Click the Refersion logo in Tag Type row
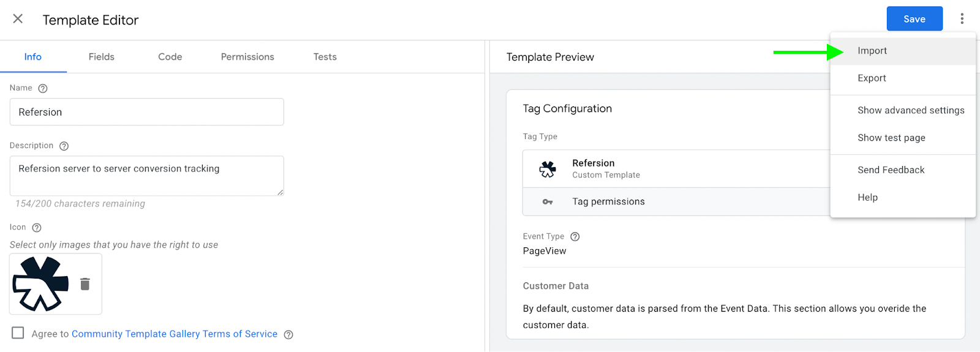The image size is (980, 352). 548,169
